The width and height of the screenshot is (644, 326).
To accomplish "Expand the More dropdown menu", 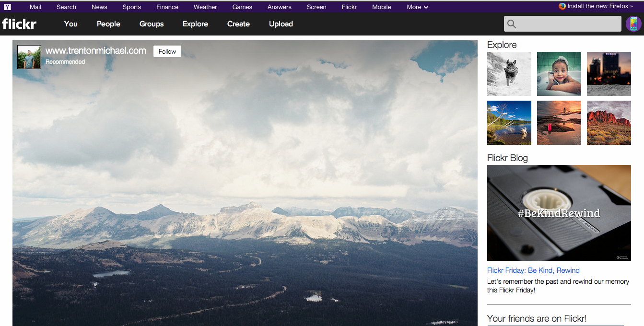I will (x=417, y=7).
